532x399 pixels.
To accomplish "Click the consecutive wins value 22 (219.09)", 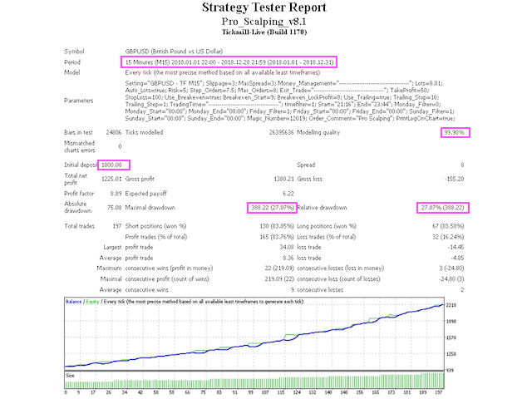I will tap(279, 268).
